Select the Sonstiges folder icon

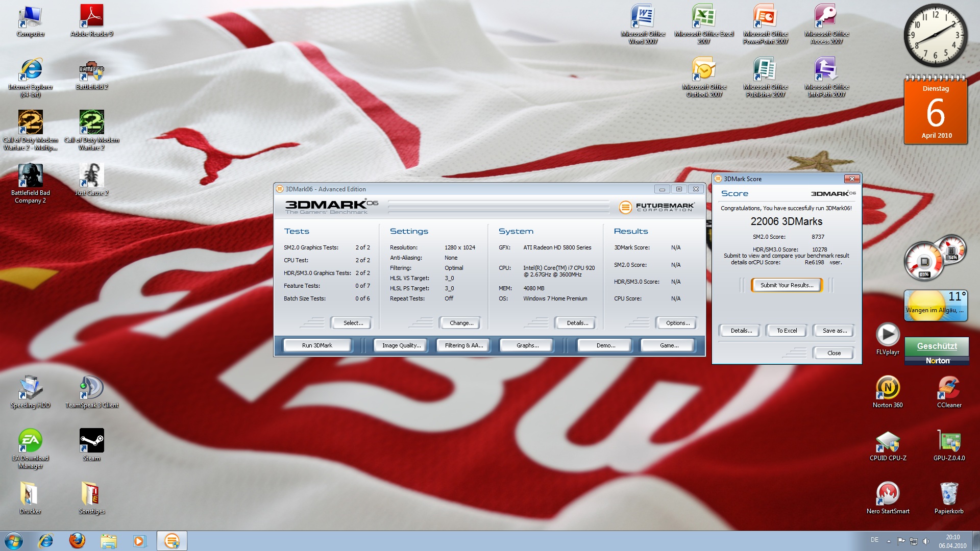[92, 498]
